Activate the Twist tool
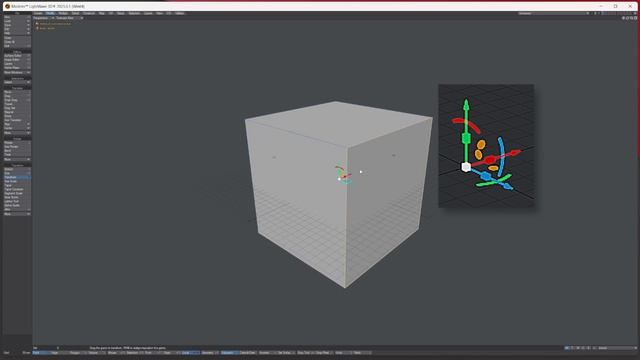Screen dimensions: 640x360 [17, 155]
